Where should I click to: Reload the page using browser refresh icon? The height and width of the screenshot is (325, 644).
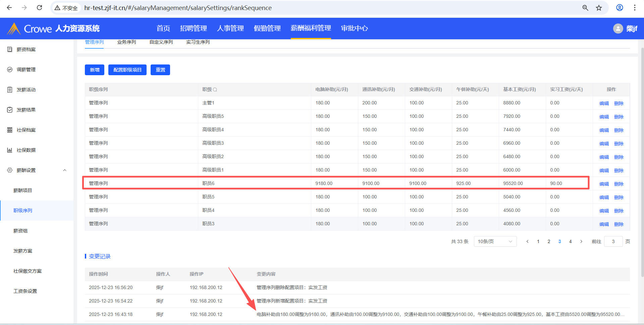click(39, 8)
